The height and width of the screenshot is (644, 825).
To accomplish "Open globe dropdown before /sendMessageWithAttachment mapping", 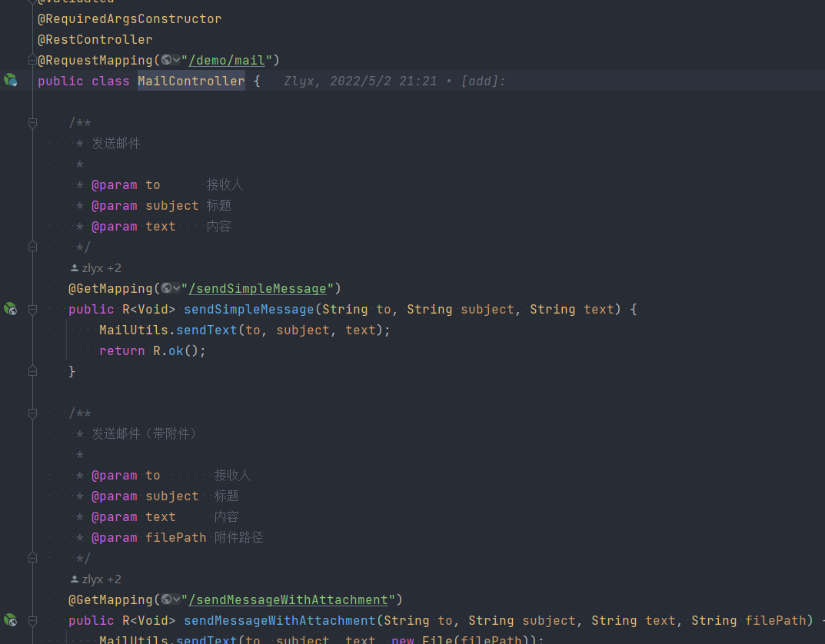I will (171, 599).
